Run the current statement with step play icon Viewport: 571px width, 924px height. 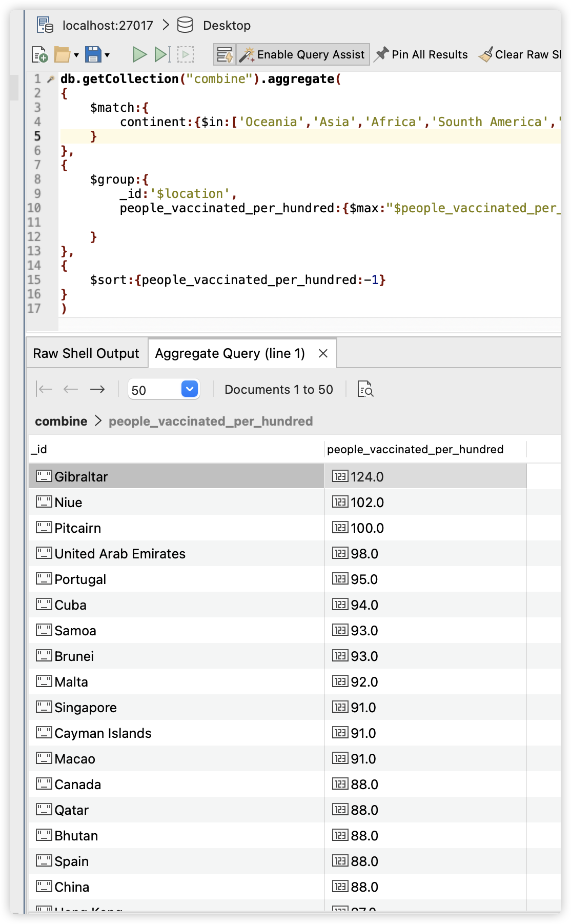(162, 54)
